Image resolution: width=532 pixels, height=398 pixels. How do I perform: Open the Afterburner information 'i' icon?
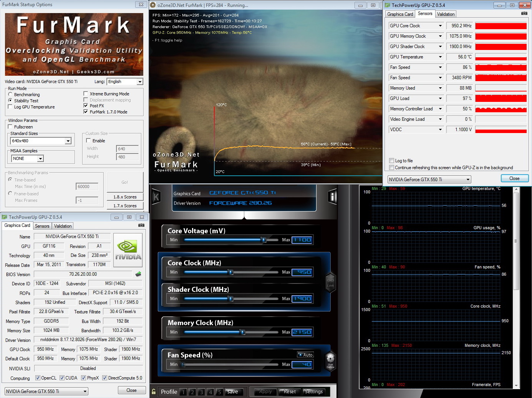coord(333,197)
